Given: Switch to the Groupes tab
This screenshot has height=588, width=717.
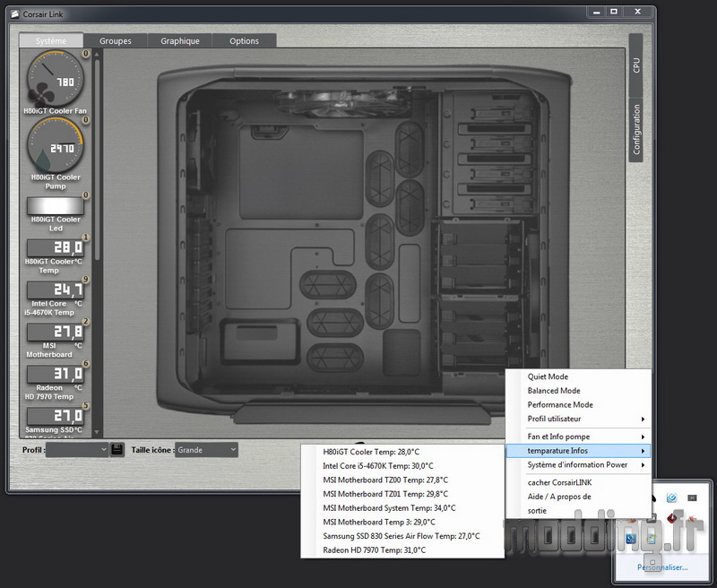Looking at the screenshot, I should [116, 40].
